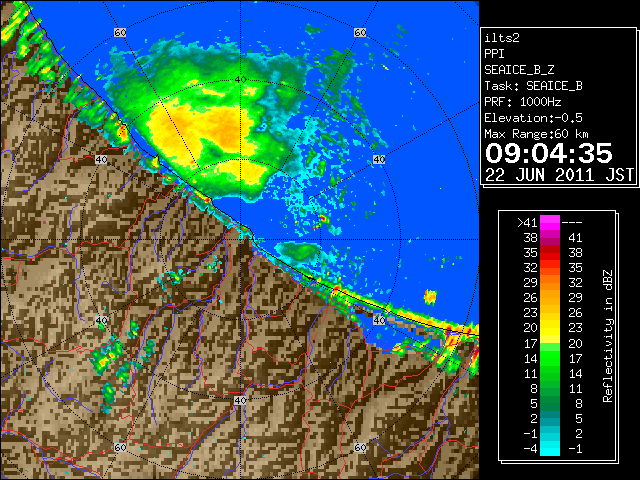Viewport: 640px width, 480px height.
Task: Click the green echo cluster over land southwest
Action: pyautogui.click(x=107, y=356)
